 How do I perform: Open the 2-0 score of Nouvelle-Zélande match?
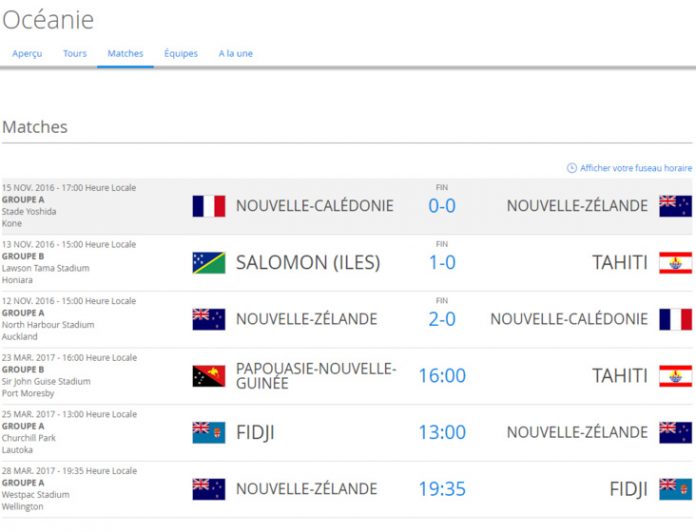point(442,319)
